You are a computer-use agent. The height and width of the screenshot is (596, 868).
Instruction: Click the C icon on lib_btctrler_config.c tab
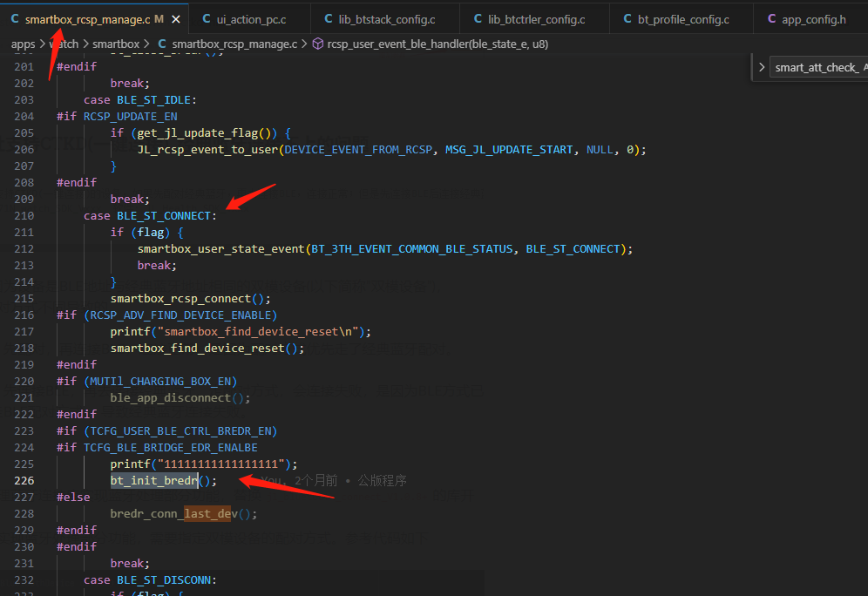478,19
